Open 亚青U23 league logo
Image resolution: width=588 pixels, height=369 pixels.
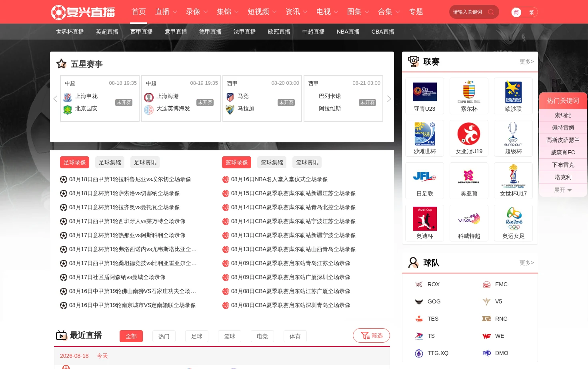[x=425, y=92]
